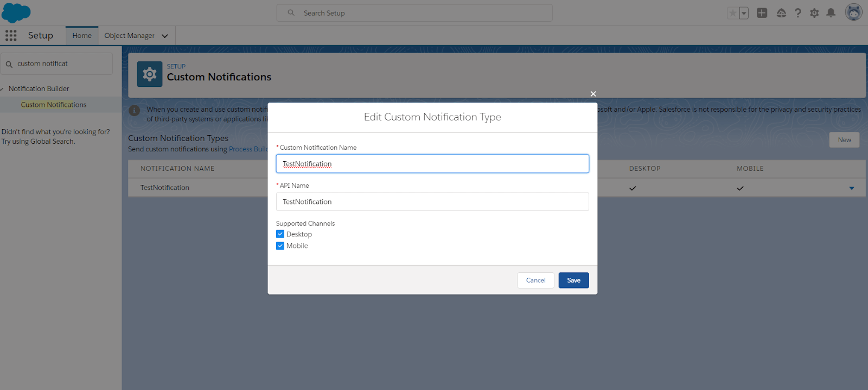Select Custom Notifications in the sidebar
Viewport: 868px width, 390px height.
tap(54, 105)
